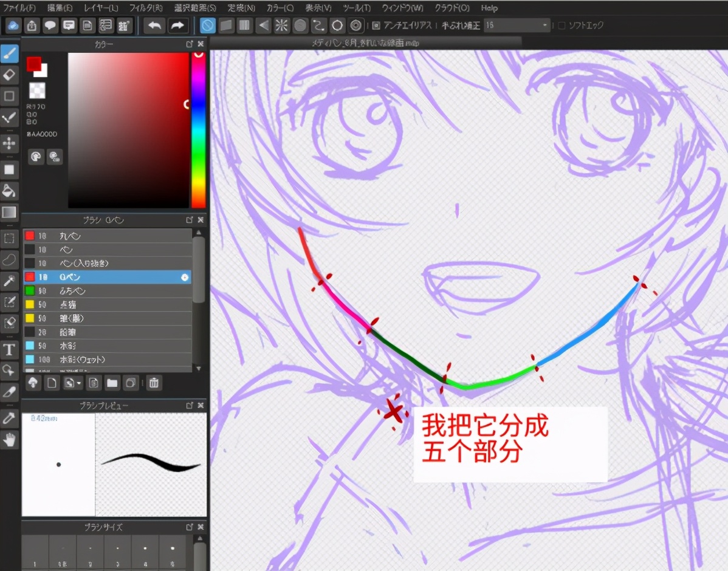This screenshot has height=571, width=728.
Task: Click the transparent color swatch
Action: pyautogui.click(x=37, y=91)
